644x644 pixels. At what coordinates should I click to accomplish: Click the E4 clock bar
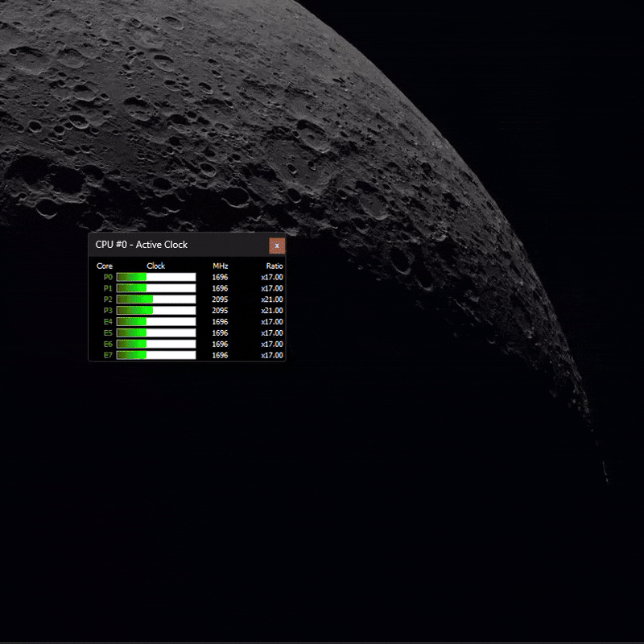(x=156, y=322)
